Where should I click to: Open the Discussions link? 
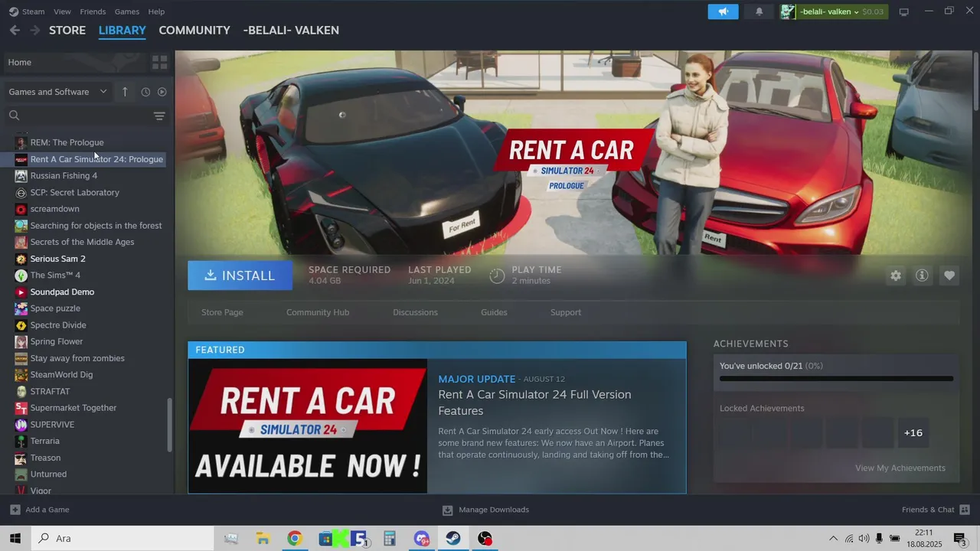[415, 312]
